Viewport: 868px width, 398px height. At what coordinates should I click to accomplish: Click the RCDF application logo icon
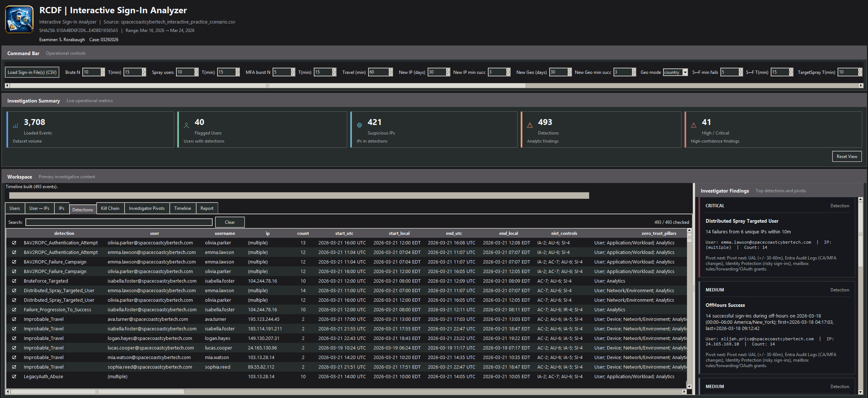coord(19,19)
